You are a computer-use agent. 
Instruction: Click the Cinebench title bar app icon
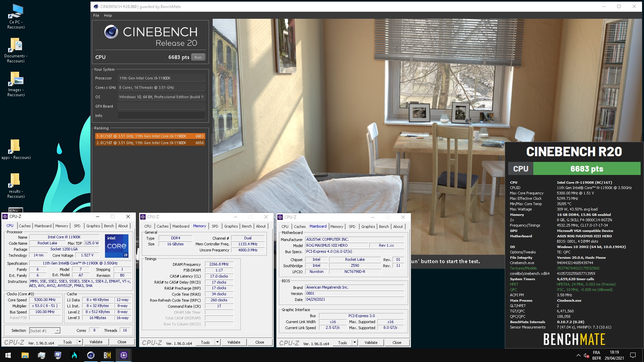point(96,6)
